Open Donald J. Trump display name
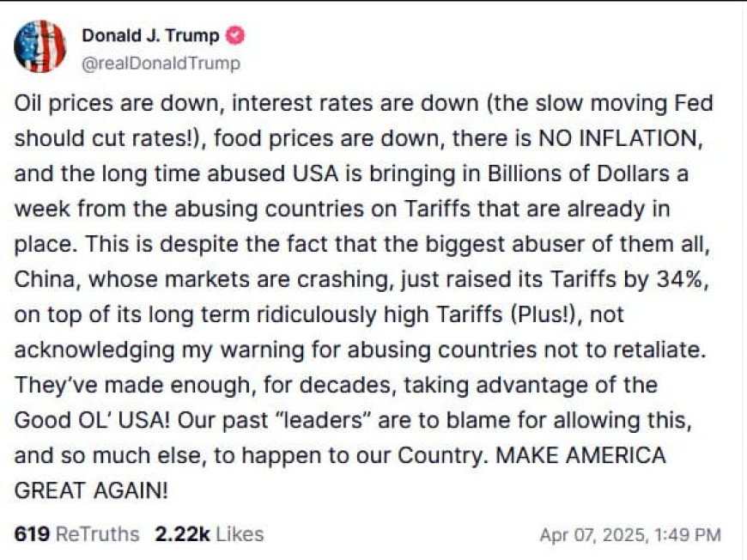The width and height of the screenshot is (747, 560). click(x=150, y=36)
